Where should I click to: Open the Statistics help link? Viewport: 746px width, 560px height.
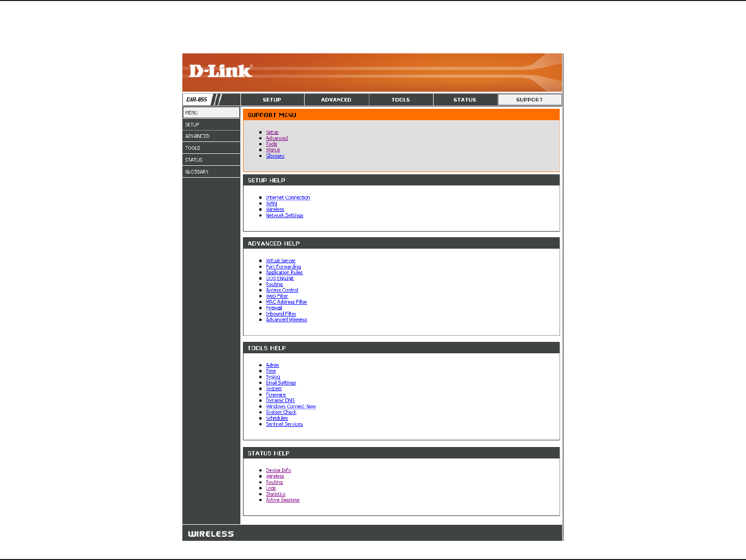276,494
